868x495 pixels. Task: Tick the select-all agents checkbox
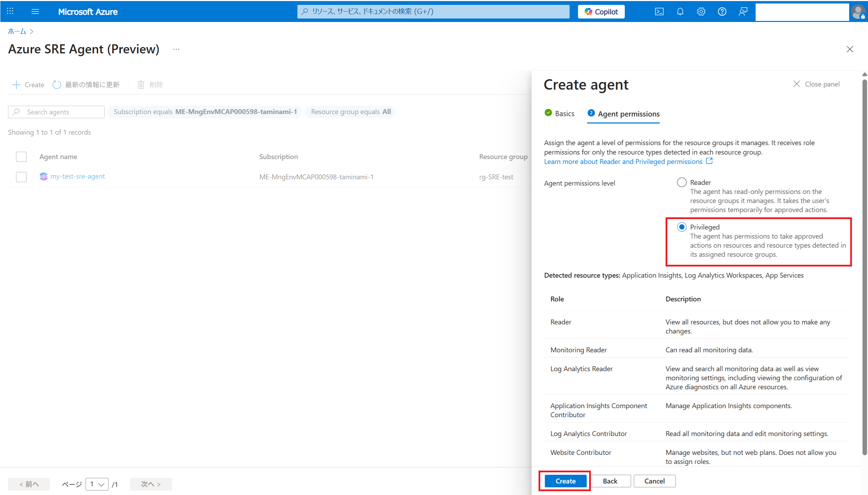tap(21, 157)
